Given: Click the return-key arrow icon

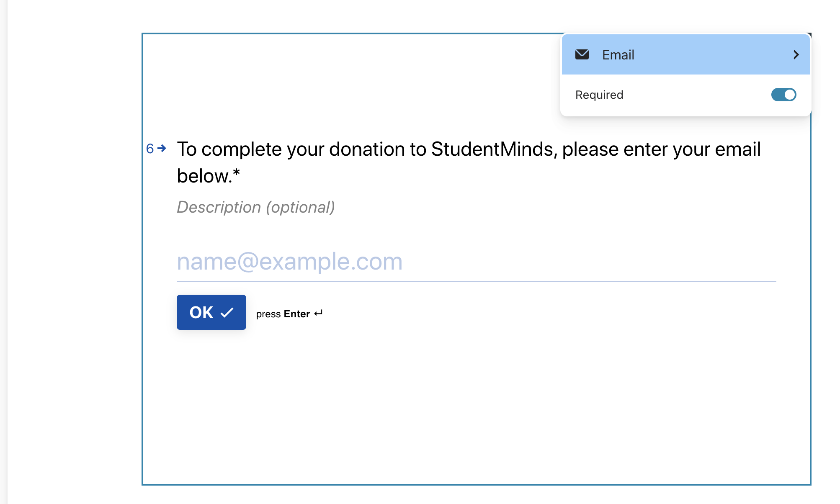Looking at the screenshot, I should (x=318, y=313).
